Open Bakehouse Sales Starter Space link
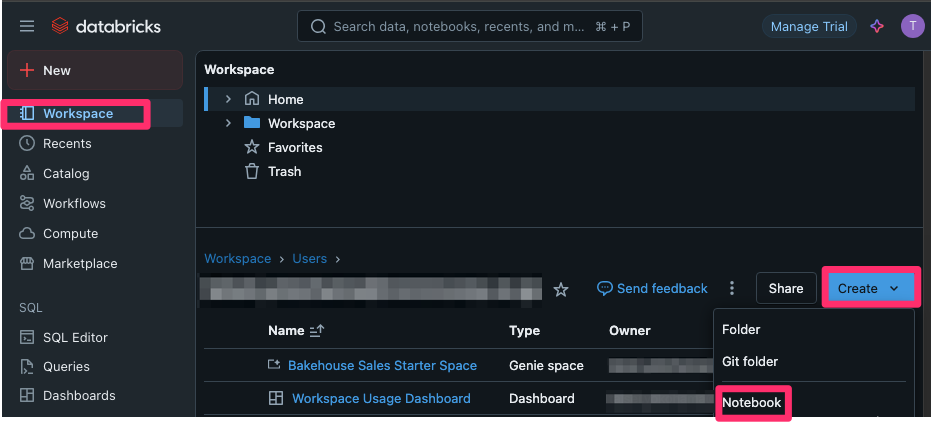931x422 pixels. [x=382, y=366]
